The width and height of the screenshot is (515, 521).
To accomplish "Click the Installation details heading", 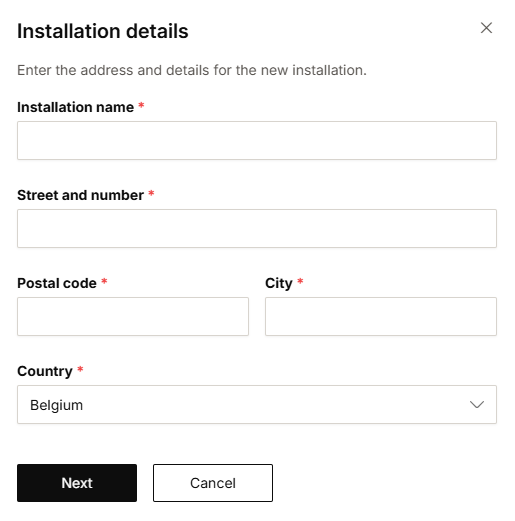I will 103,31.
